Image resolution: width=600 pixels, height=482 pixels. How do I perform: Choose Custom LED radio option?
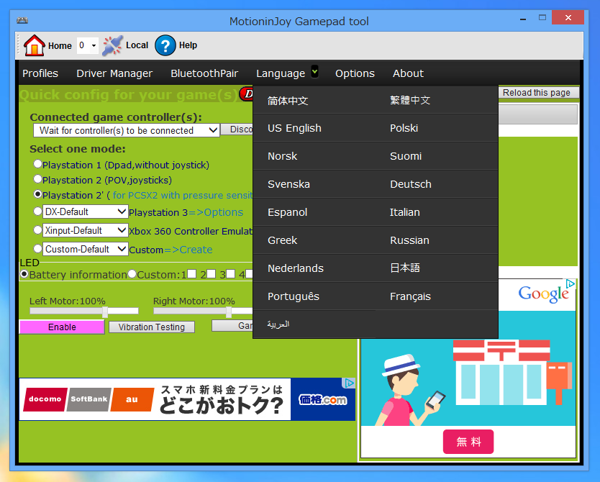coord(132,274)
